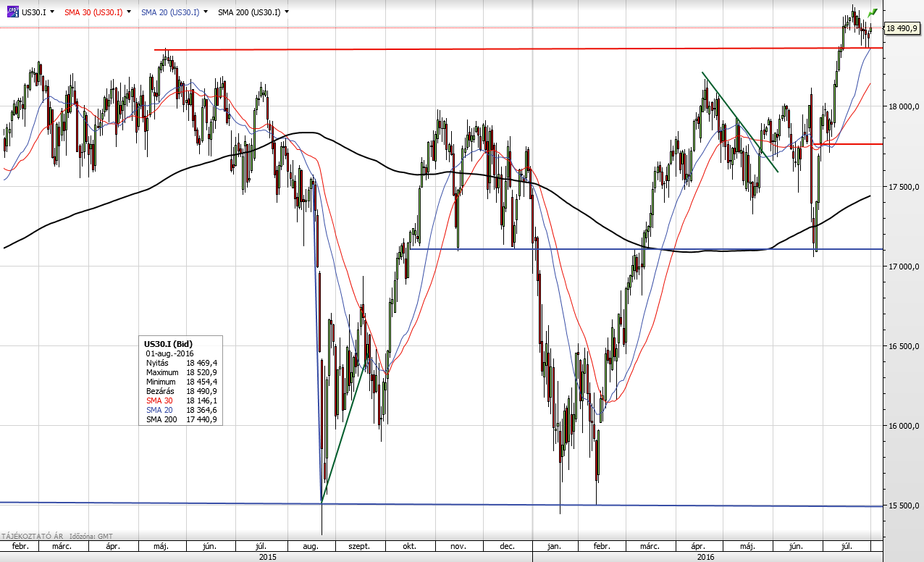Click the 16 000,0 price axis label
This screenshot has height=562, width=924.
pyautogui.click(x=904, y=426)
